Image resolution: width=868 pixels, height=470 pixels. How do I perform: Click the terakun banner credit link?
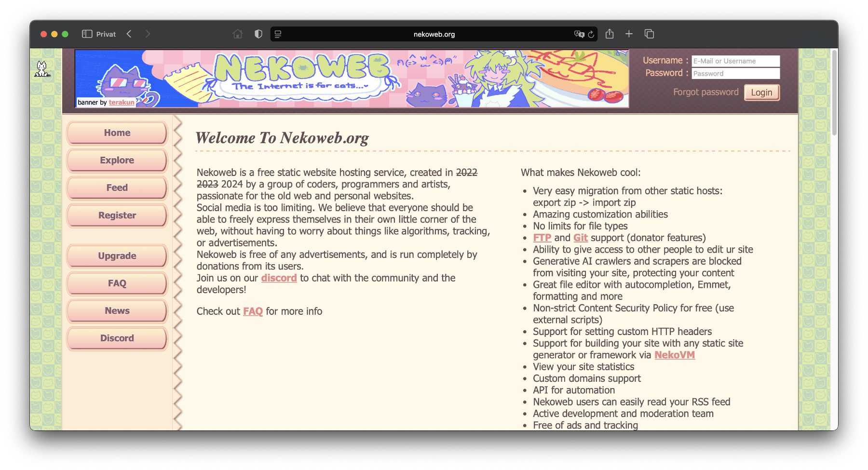pos(122,103)
